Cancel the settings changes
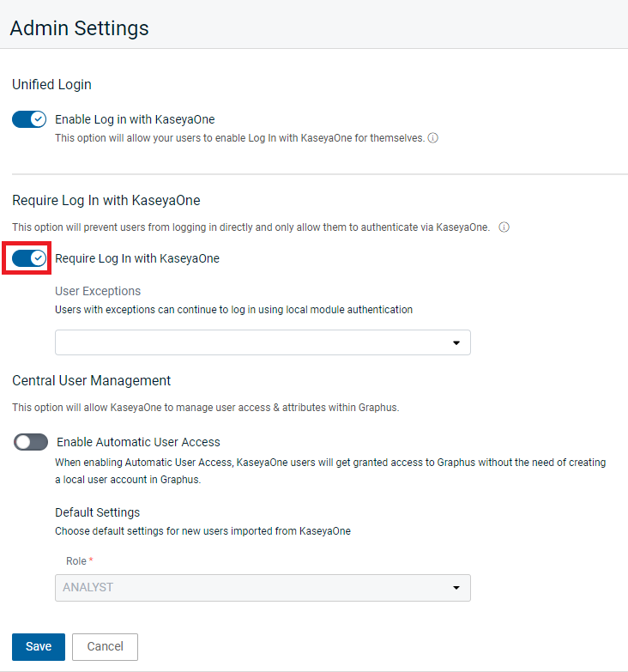Image resolution: width=628 pixels, height=672 pixels. coord(105,647)
